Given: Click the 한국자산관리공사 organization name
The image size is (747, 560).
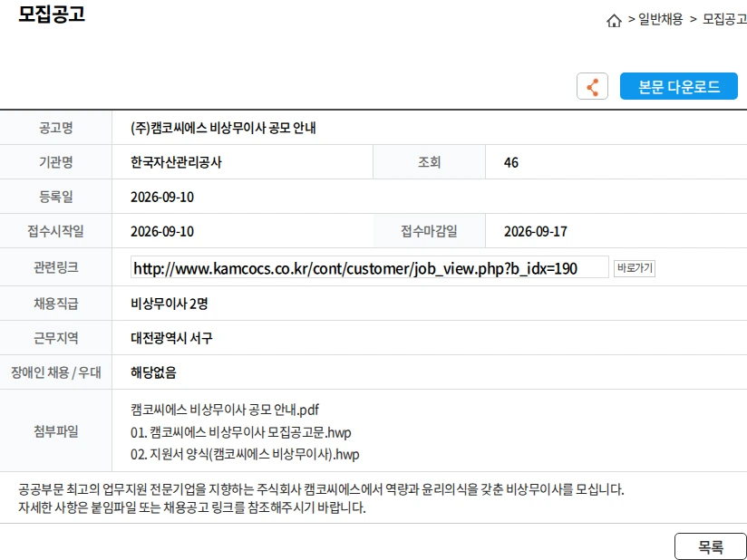Looking at the screenshot, I should pos(176,162).
